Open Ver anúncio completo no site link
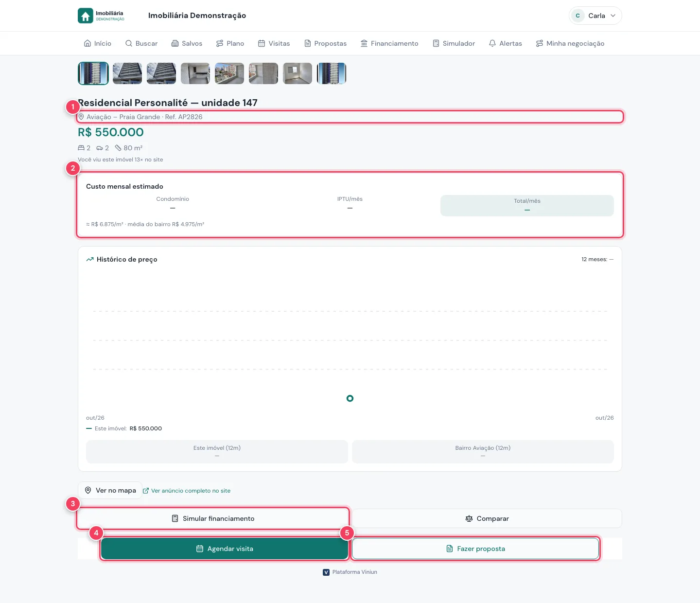The width and height of the screenshot is (700, 603). coord(187,491)
